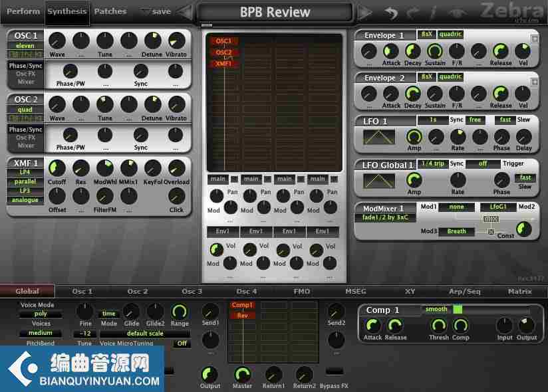The image size is (548, 392).
Task: Click the LFO 1 Amp knob
Action: 414,136
